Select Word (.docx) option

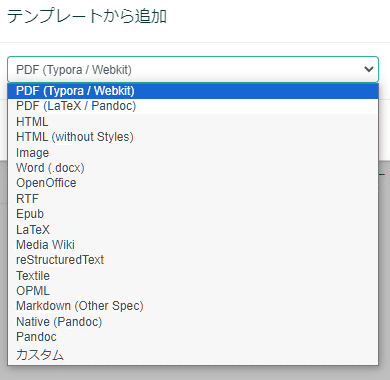[x=193, y=168]
